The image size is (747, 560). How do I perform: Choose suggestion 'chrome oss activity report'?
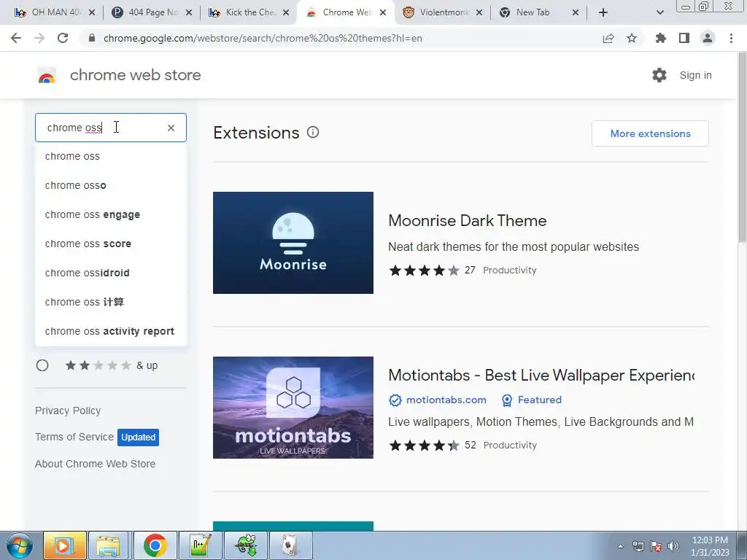click(111, 331)
